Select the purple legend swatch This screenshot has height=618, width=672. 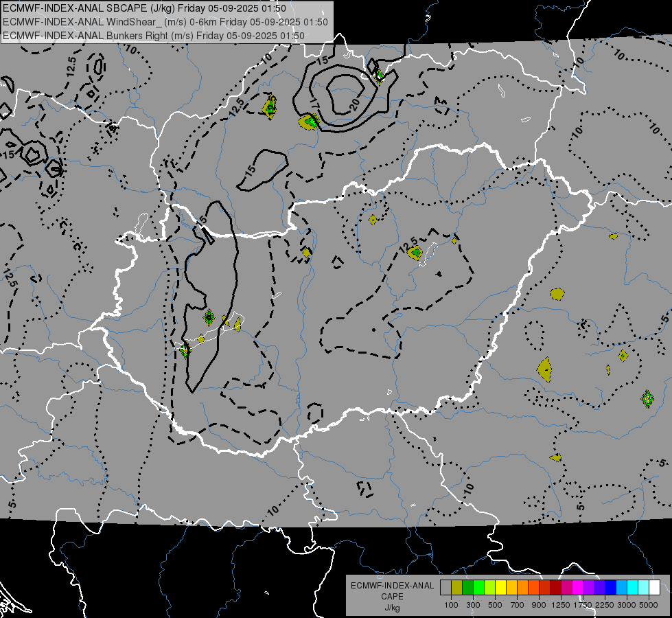coord(589,588)
